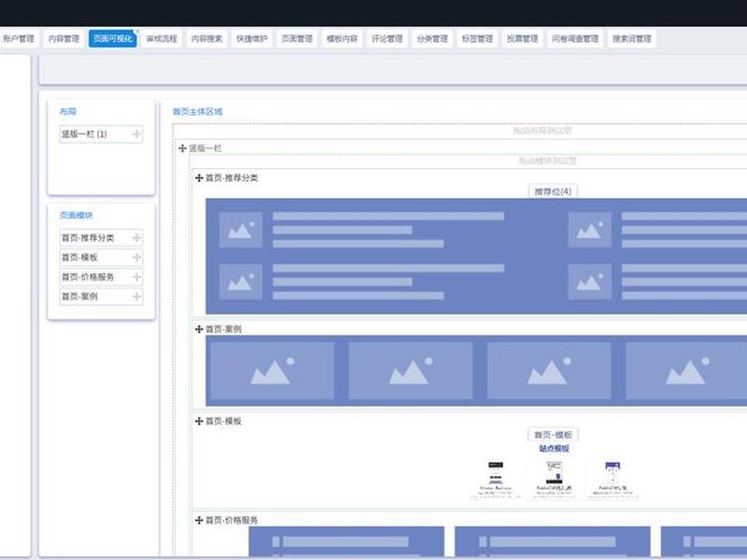Select 首页-案例 in the 页面模块 list

101,296
